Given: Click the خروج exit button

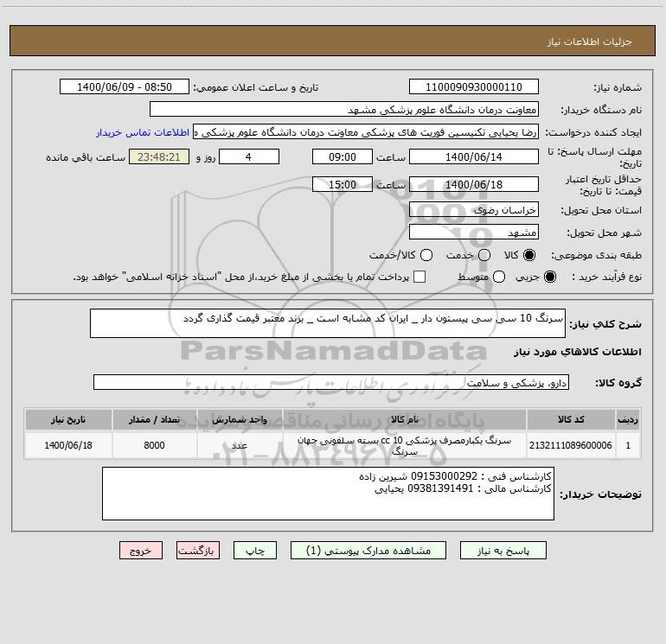Looking at the screenshot, I should click(x=141, y=551).
